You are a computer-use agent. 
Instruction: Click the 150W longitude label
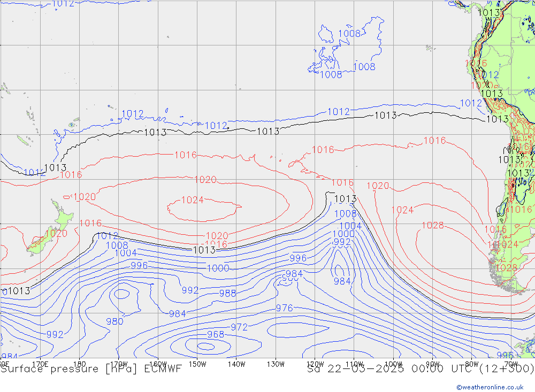pos(197,364)
